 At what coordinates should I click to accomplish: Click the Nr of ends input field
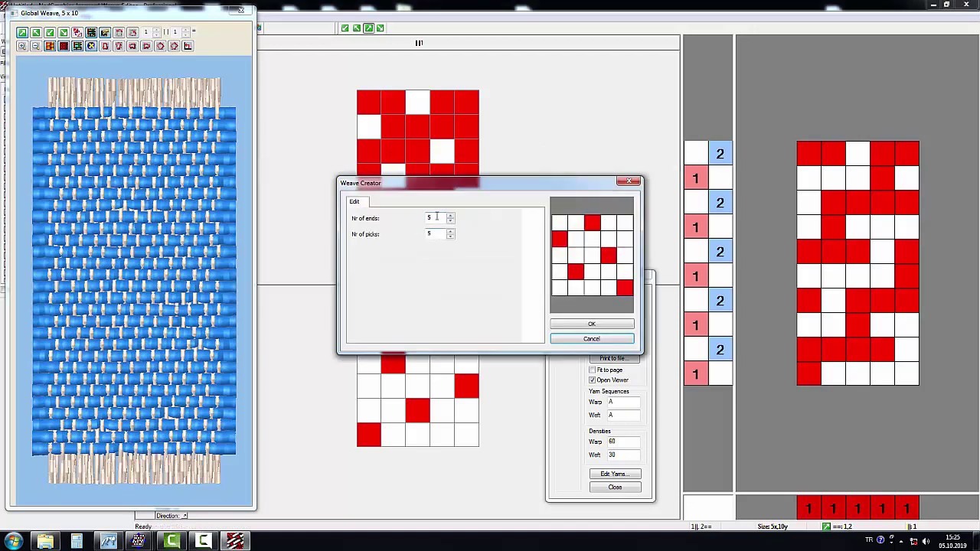[436, 218]
